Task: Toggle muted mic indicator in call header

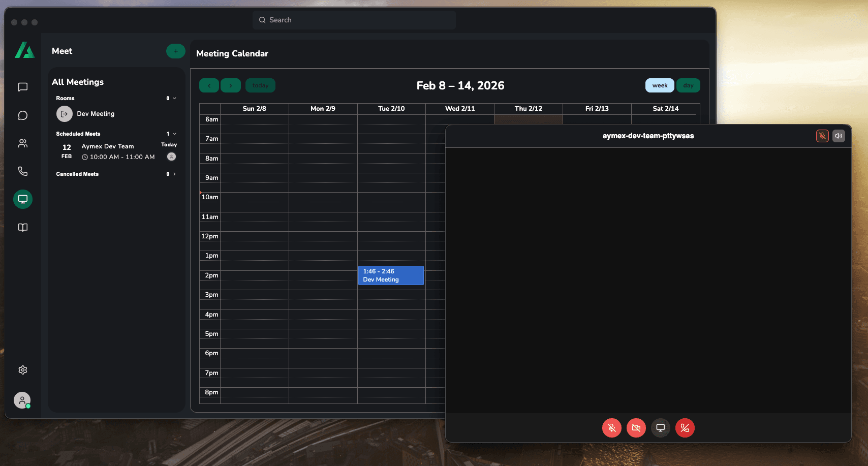Action: (x=822, y=136)
